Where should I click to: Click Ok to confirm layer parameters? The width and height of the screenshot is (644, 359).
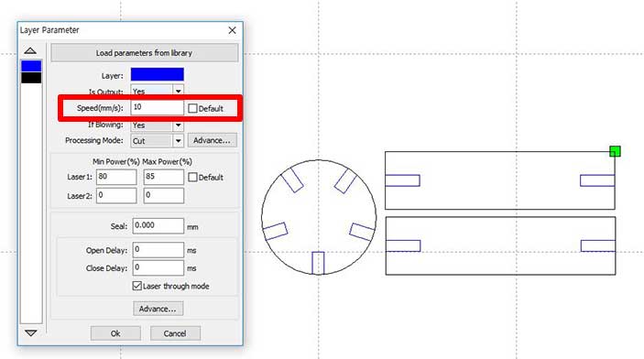point(115,333)
